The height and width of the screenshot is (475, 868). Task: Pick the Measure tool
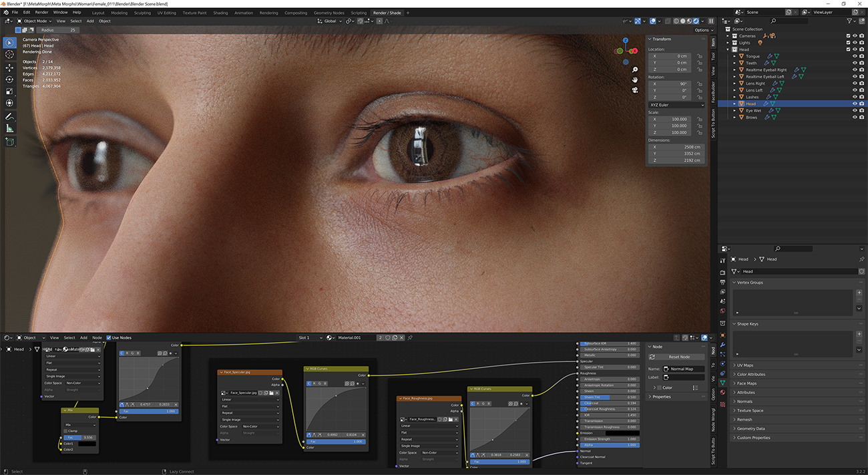coord(9,128)
